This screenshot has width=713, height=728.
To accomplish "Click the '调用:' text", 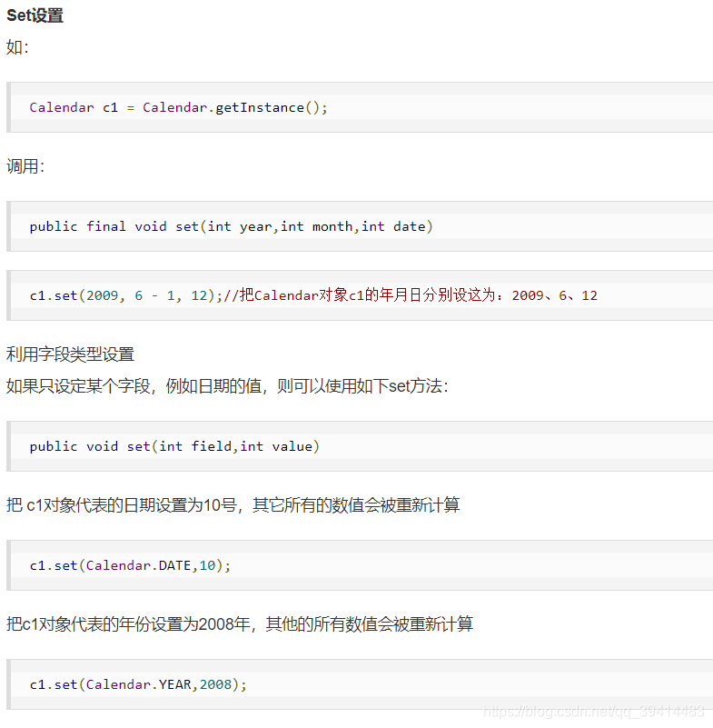I will [25, 166].
